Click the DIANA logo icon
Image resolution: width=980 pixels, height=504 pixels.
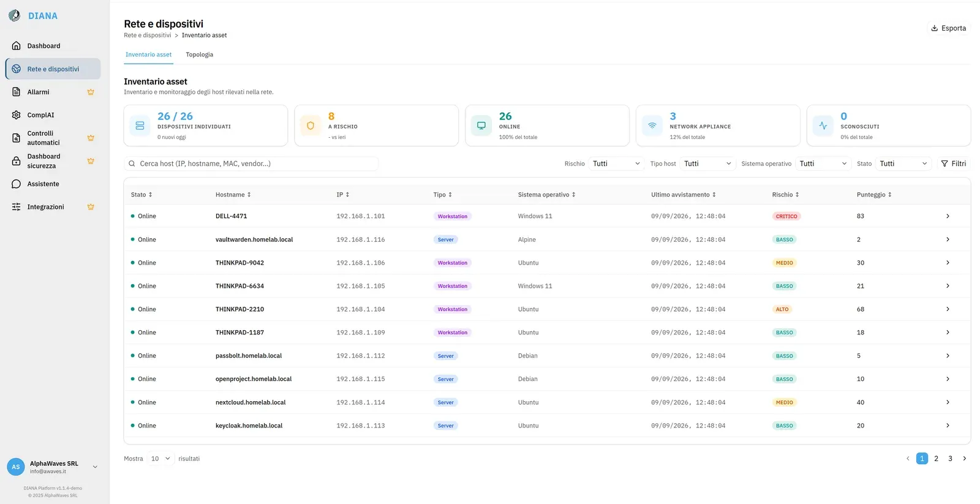(15, 15)
